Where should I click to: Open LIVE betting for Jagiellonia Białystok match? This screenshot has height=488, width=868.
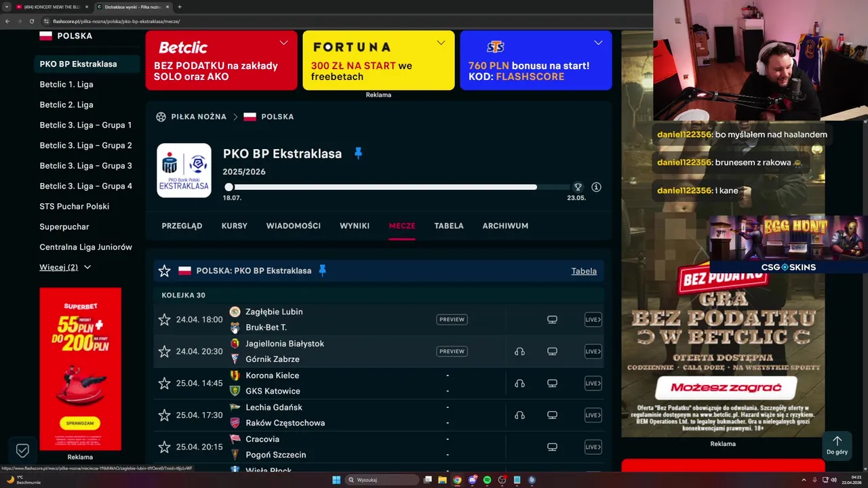593,351
